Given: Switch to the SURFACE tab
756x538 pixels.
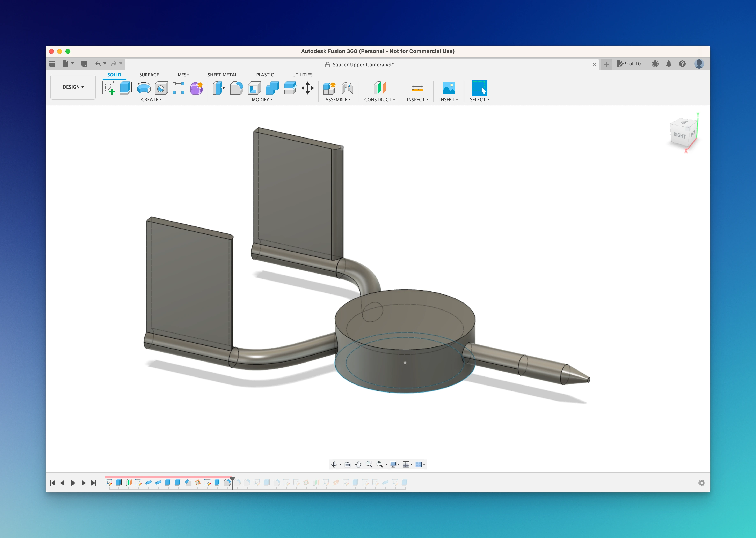Looking at the screenshot, I should [149, 75].
